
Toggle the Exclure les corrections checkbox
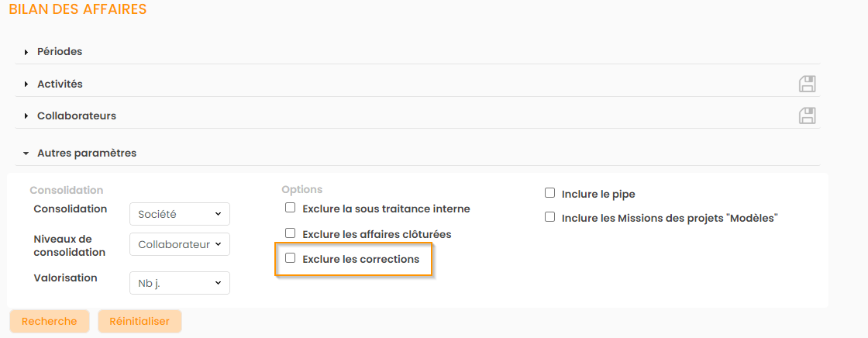coord(291,258)
